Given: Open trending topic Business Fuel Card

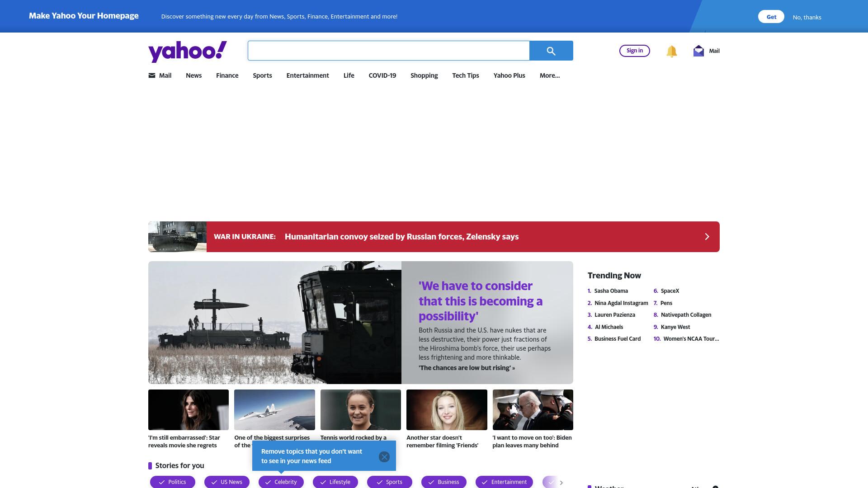Looking at the screenshot, I should tap(618, 339).
